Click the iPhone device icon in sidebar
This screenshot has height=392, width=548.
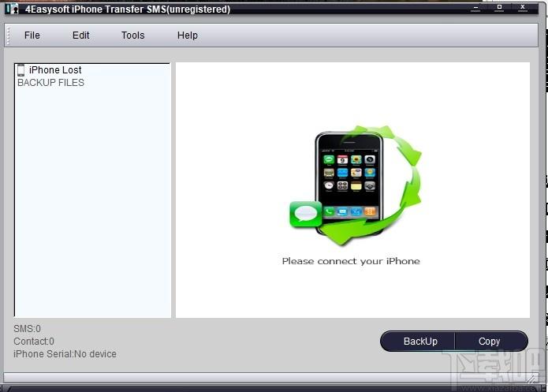21,70
